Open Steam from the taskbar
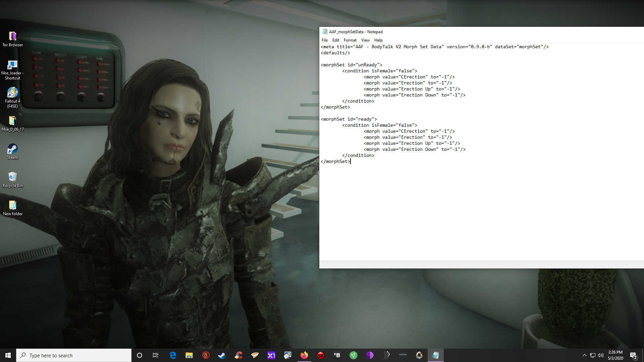 click(x=222, y=355)
